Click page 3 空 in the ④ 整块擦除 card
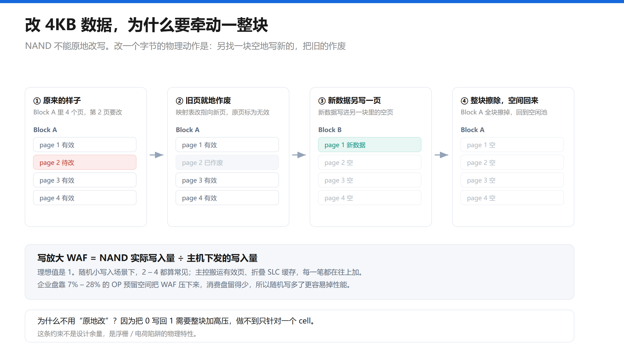624x364 pixels. pyautogui.click(x=512, y=180)
